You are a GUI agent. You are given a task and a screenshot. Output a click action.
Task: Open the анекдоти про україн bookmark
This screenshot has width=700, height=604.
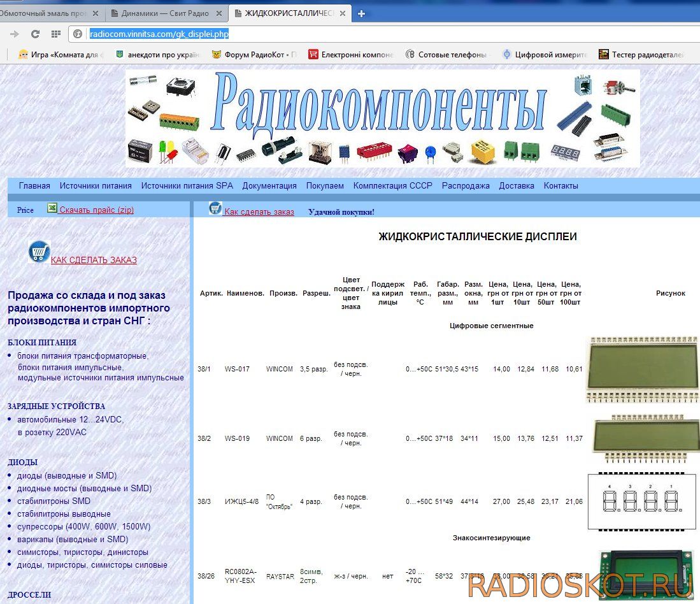tap(157, 54)
